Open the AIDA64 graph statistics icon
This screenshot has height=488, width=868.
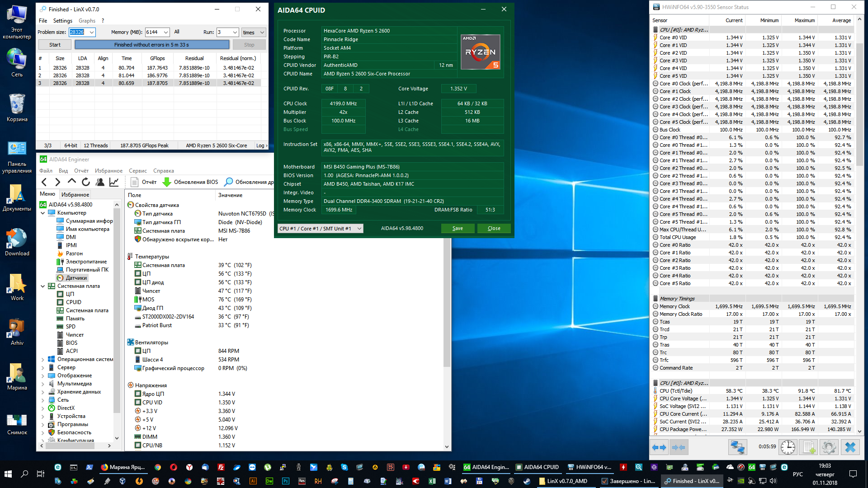pyautogui.click(x=114, y=182)
